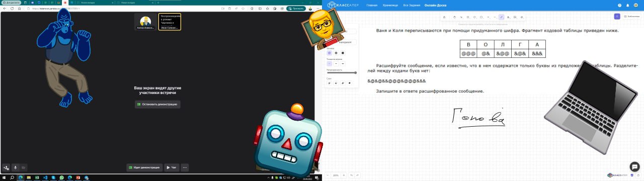644x181 pixels.
Task: Select the line drawing tool
Action: (x=495, y=17)
